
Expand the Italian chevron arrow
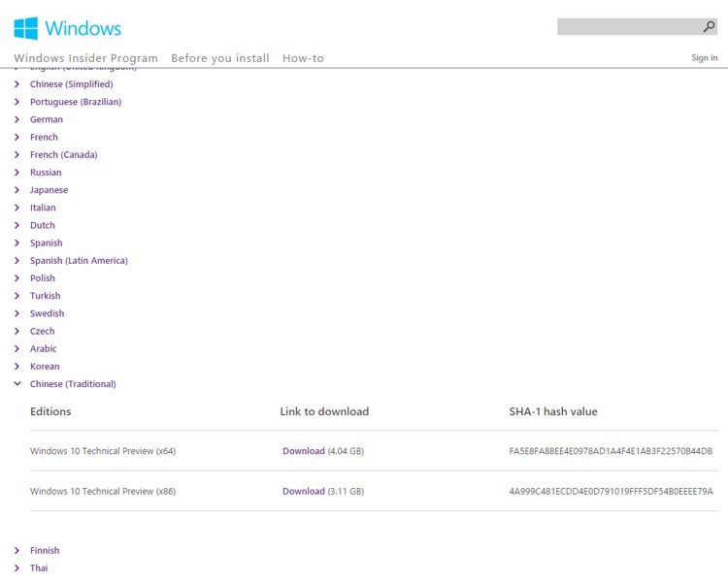click(17, 208)
